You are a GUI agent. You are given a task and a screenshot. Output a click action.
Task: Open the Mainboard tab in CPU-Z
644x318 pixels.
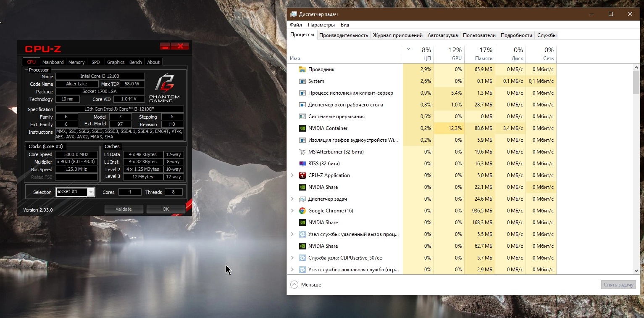point(53,62)
